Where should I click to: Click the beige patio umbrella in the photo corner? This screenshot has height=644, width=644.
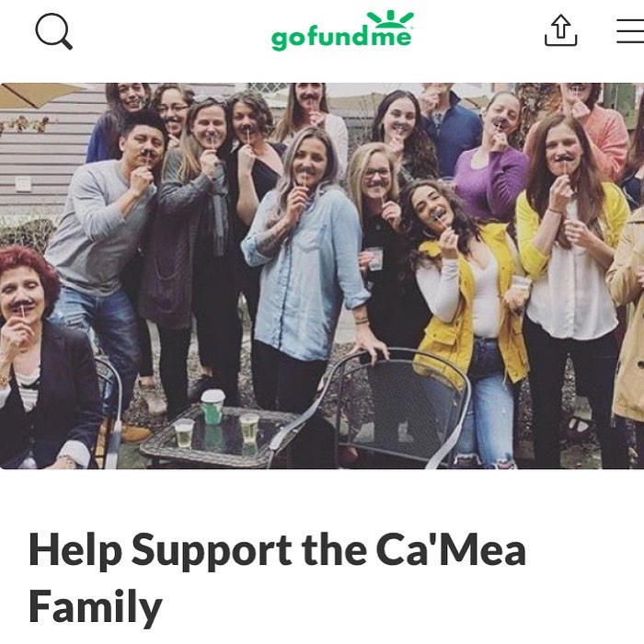[x=35, y=95]
